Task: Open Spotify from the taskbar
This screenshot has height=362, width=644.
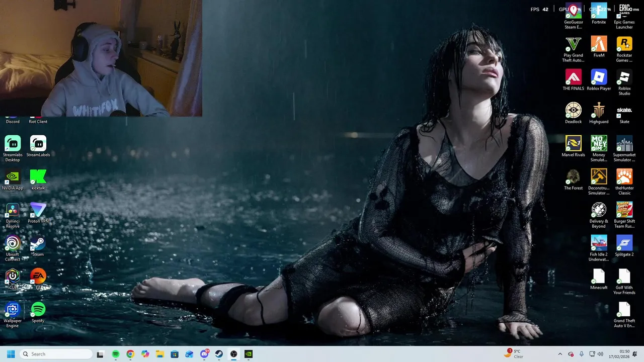Action: point(116,354)
